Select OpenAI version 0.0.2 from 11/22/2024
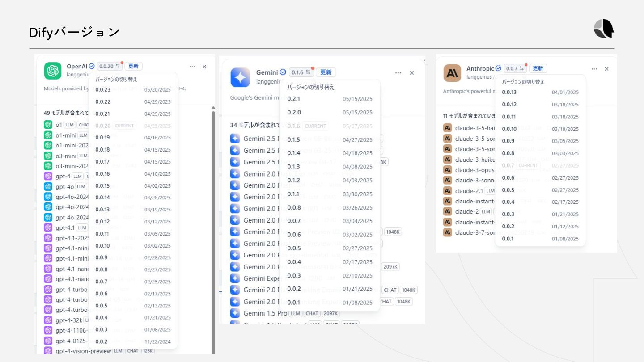 [x=133, y=341]
